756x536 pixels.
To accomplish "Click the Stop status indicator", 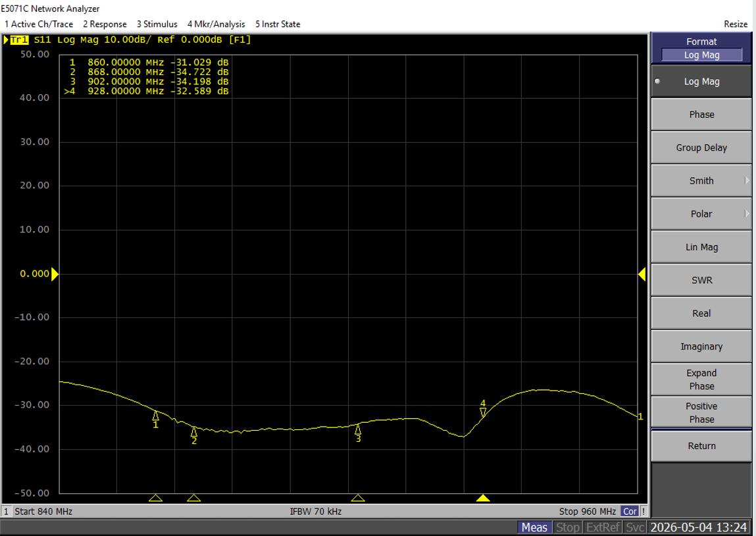I will 567,527.
